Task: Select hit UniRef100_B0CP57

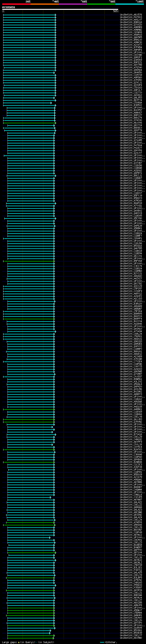Action: point(131,110)
